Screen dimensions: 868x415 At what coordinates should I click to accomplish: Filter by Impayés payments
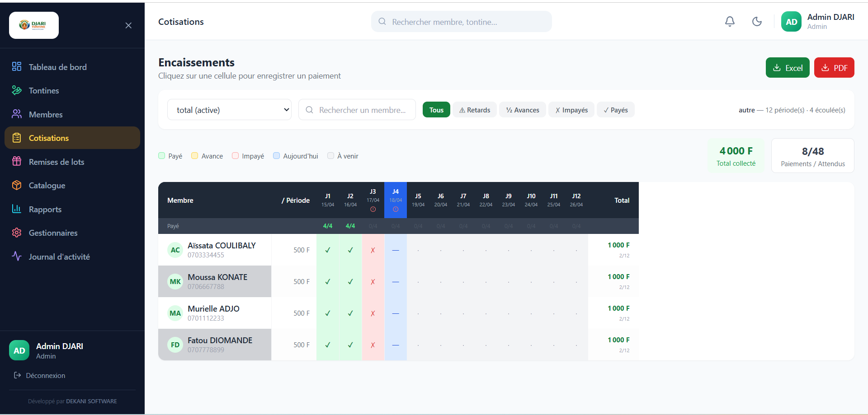pos(571,110)
